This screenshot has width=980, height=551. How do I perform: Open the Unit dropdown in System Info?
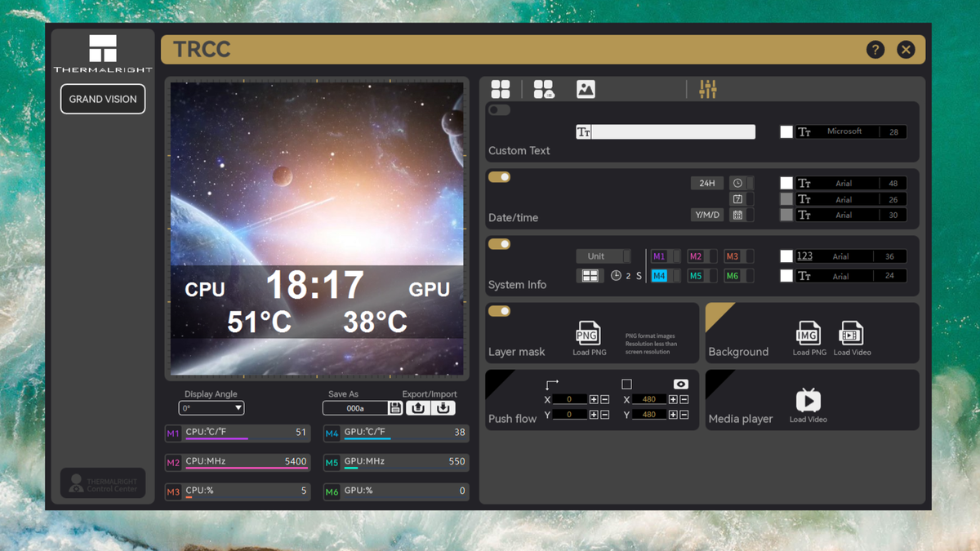click(603, 256)
